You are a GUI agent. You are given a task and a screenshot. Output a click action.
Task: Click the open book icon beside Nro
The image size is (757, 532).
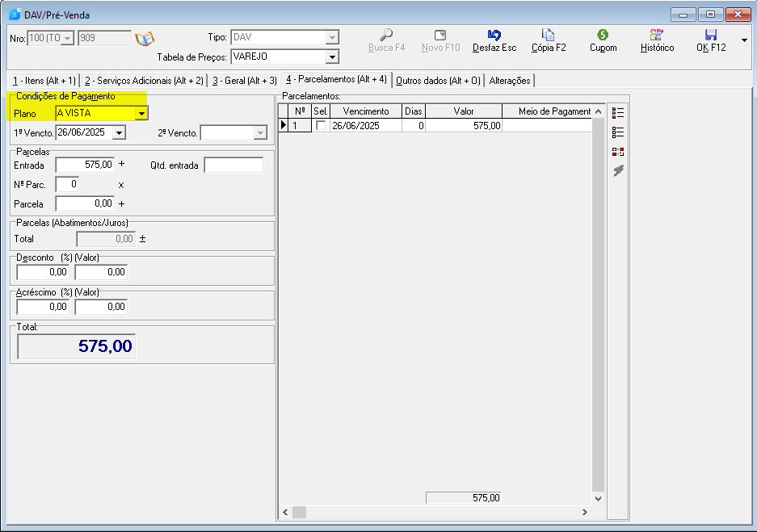click(145, 38)
